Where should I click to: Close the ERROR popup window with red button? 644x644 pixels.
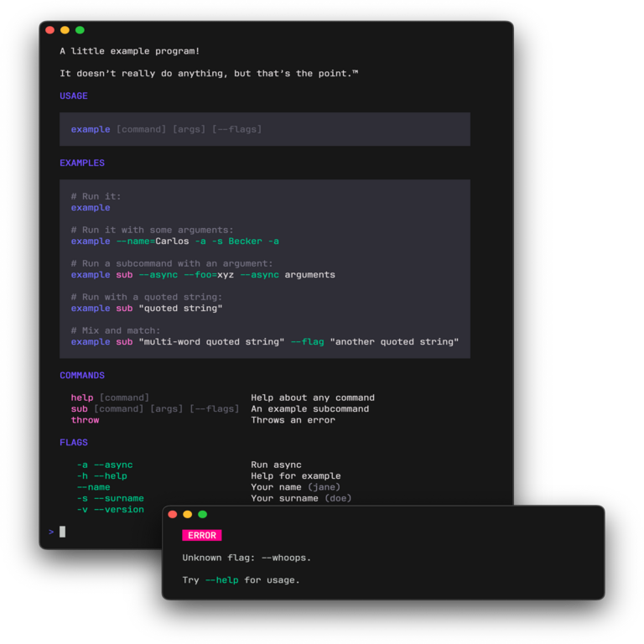[x=173, y=514]
